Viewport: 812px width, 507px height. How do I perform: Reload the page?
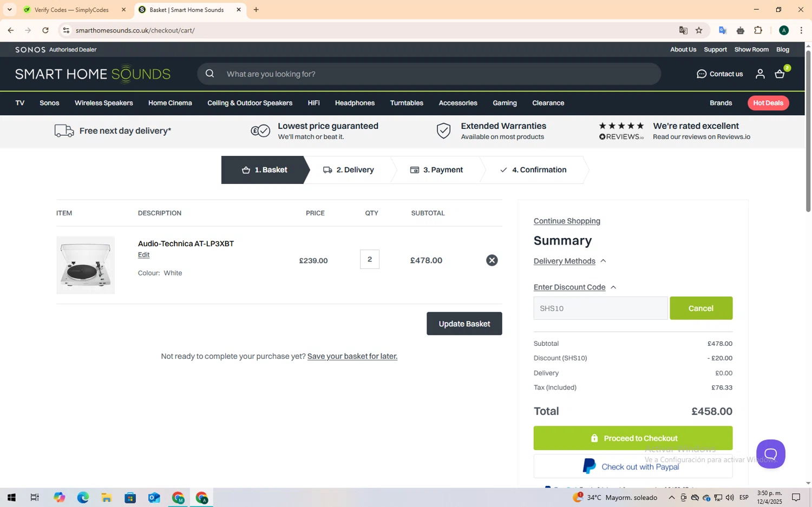pyautogui.click(x=45, y=30)
